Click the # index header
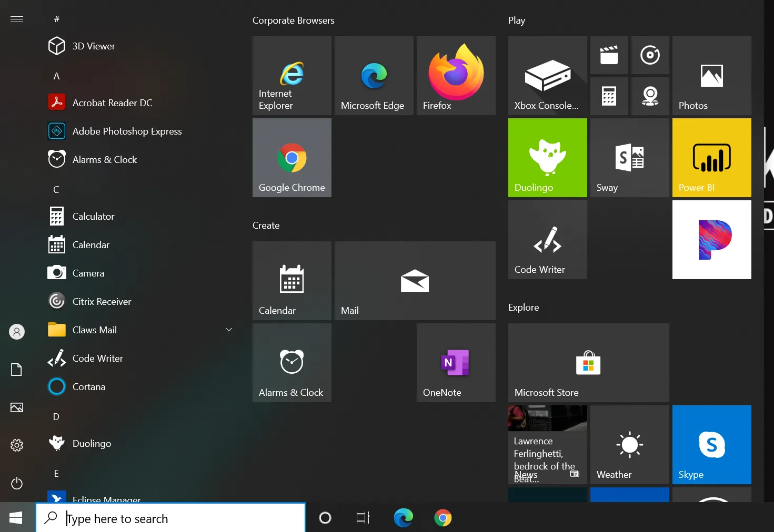The width and height of the screenshot is (774, 532). [57, 19]
